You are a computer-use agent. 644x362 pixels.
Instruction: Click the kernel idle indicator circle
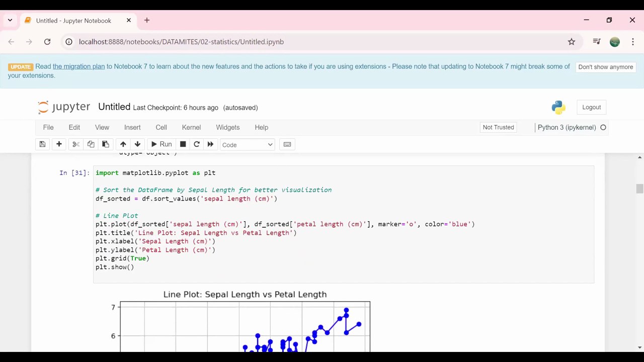tap(603, 127)
